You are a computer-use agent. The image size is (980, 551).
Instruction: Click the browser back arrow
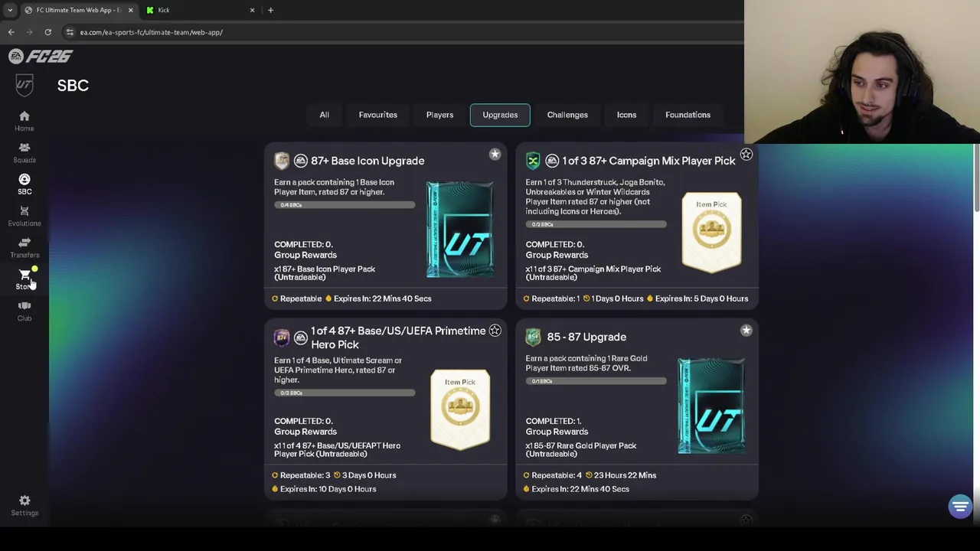tap(11, 32)
